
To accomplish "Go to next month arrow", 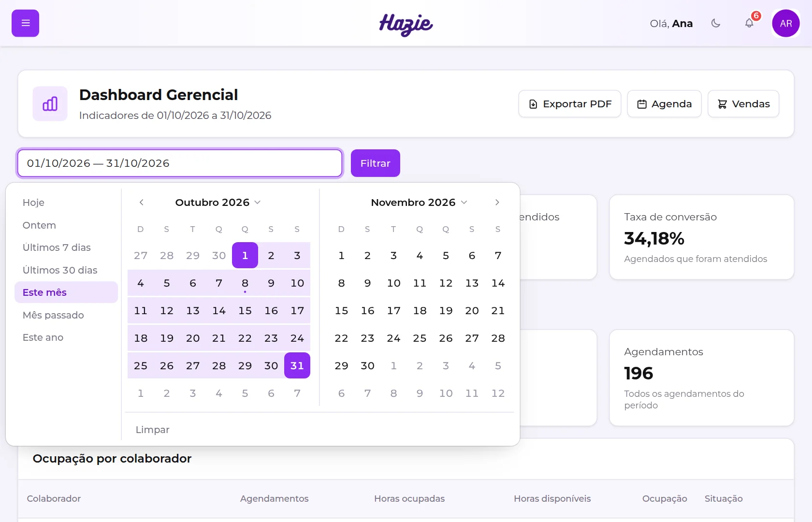I will (497, 203).
